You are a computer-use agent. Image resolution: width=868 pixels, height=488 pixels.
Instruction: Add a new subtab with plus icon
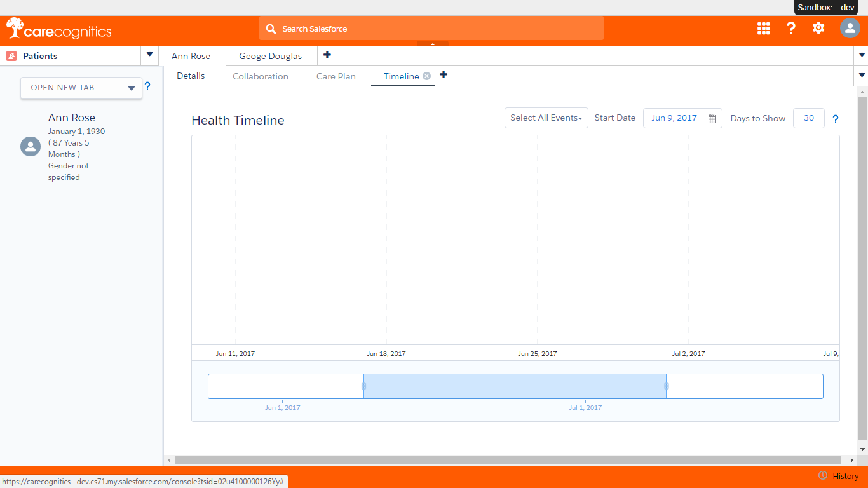444,75
